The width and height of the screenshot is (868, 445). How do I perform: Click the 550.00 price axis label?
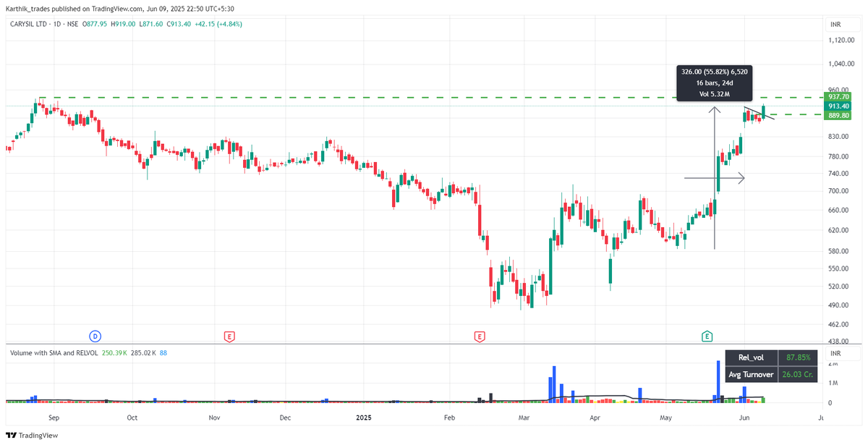click(x=839, y=268)
